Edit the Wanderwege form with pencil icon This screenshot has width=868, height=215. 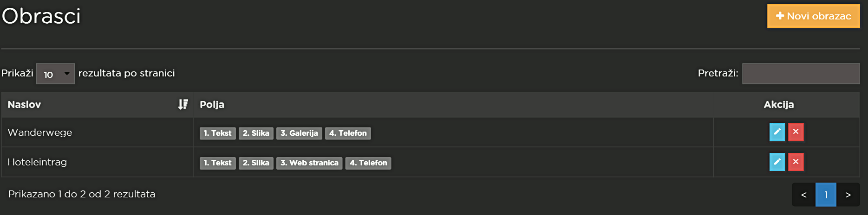pyautogui.click(x=777, y=132)
